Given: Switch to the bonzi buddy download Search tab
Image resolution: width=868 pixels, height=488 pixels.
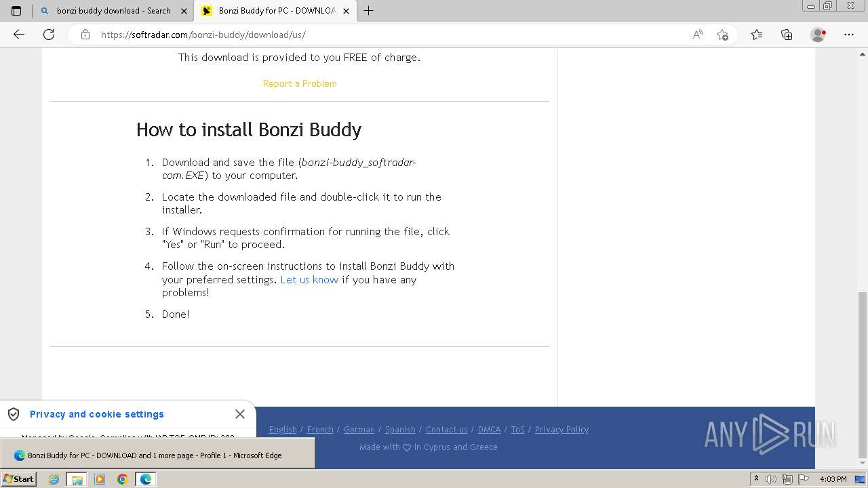Looking at the screenshot, I should (x=113, y=11).
